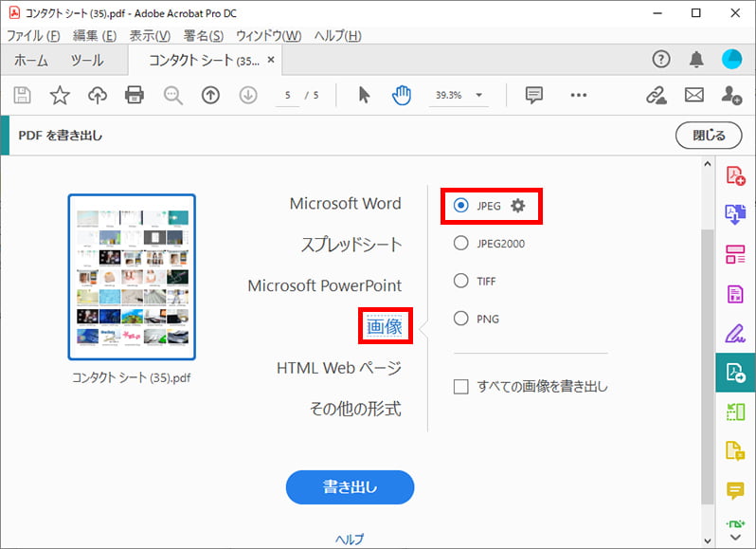Click the print icon in toolbar

click(x=135, y=95)
